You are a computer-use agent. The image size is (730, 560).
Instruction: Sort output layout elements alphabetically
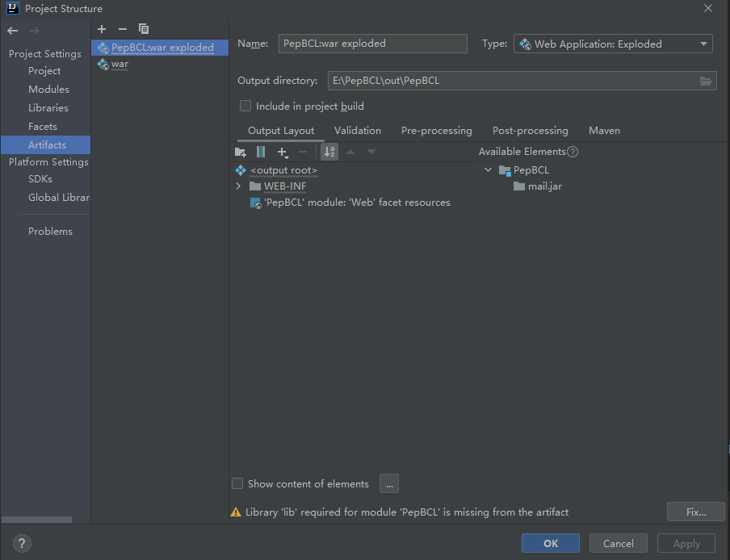click(329, 152)
